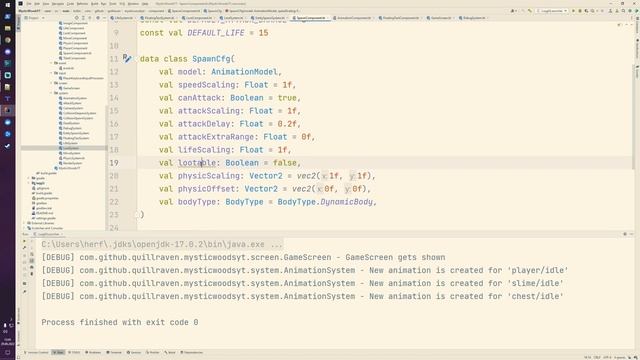The image size is (640, 360).
Task: Open Run tool window gear settings
Action: pos(625,234)
